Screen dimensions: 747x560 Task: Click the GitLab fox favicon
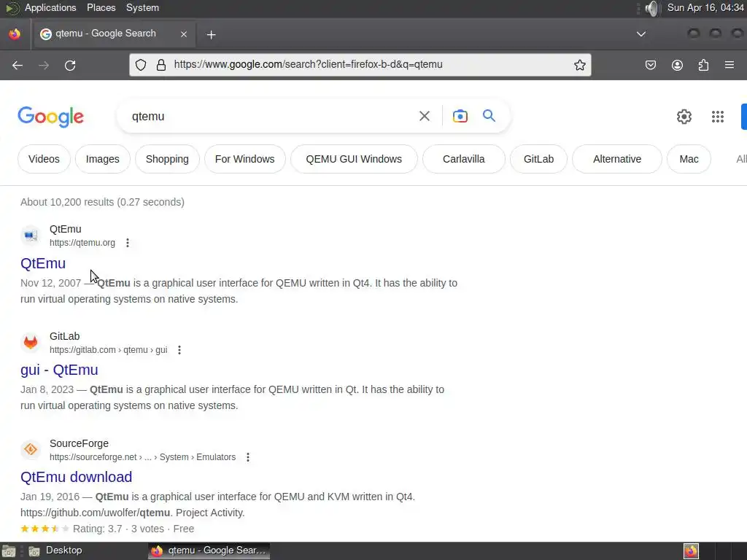point(31,343)
